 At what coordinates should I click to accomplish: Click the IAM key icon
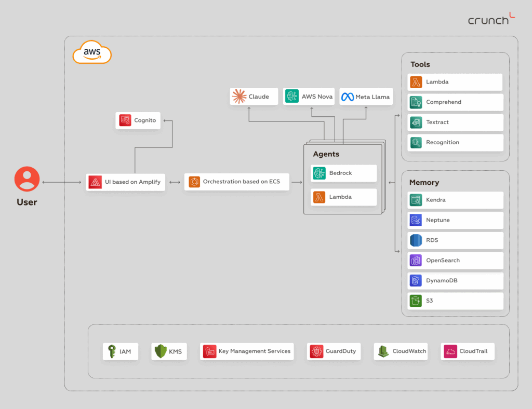click(112, 351)
